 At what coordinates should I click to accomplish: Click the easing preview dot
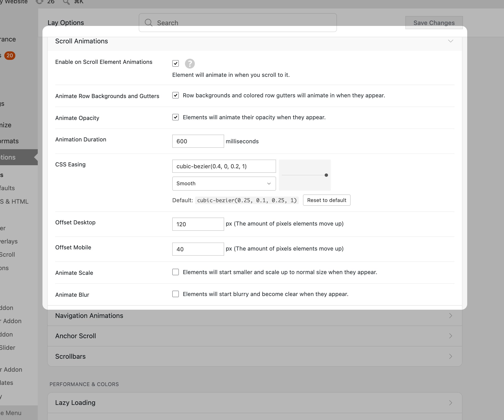326,175
